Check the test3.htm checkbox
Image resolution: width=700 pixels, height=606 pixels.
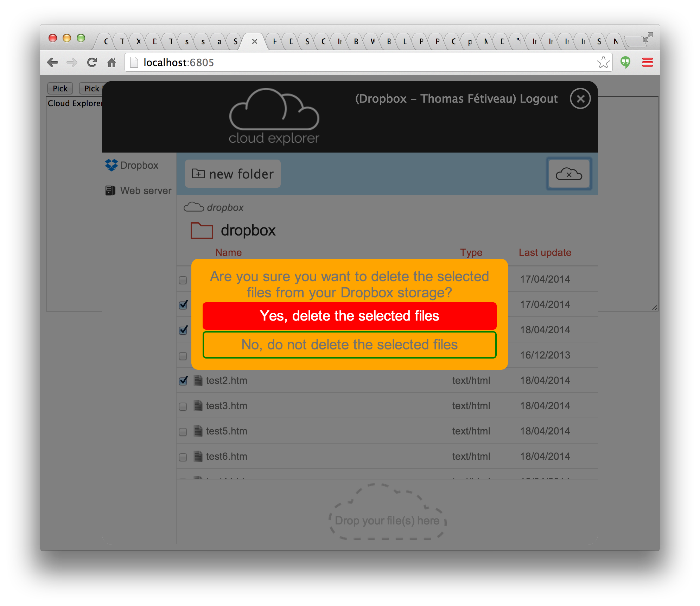[183, 406]
